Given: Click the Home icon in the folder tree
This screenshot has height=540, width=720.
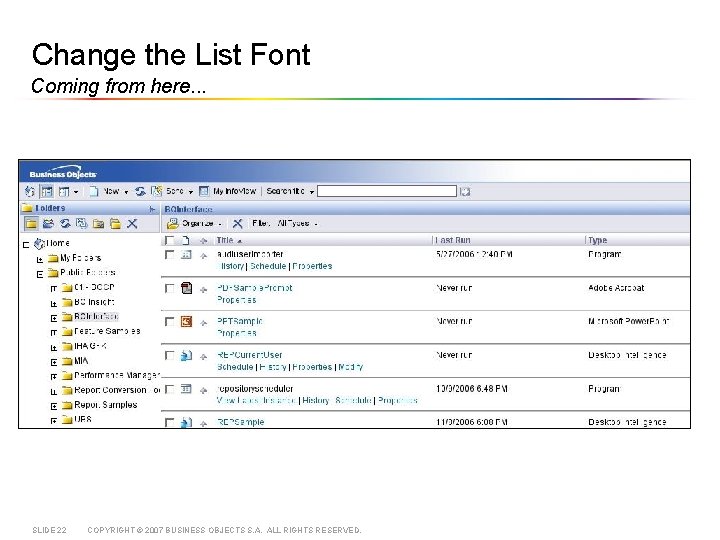Looking at the screenshot, I should 39,243.
